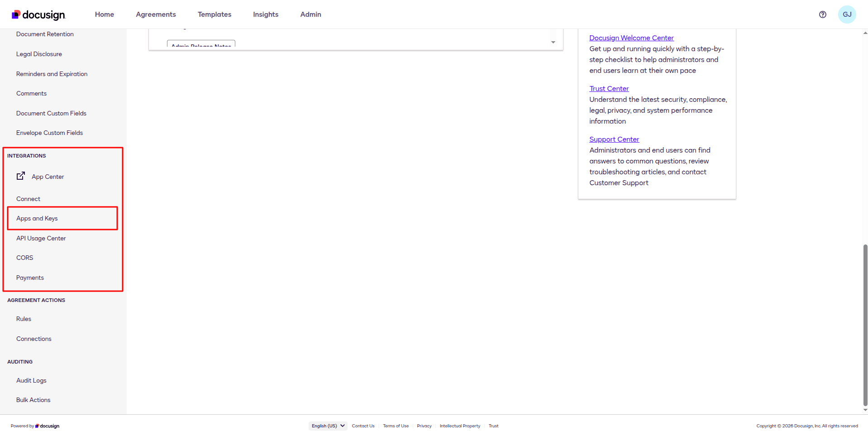The image size is (868, 436).
Task: Click the Trust footer link
Action: tap(493, 426)
